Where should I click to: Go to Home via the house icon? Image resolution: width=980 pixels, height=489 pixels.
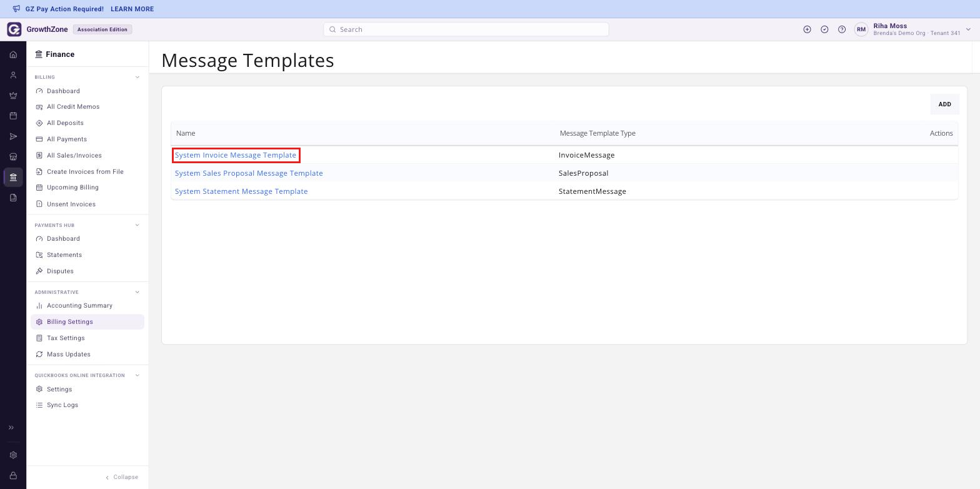tap(13, 55)
